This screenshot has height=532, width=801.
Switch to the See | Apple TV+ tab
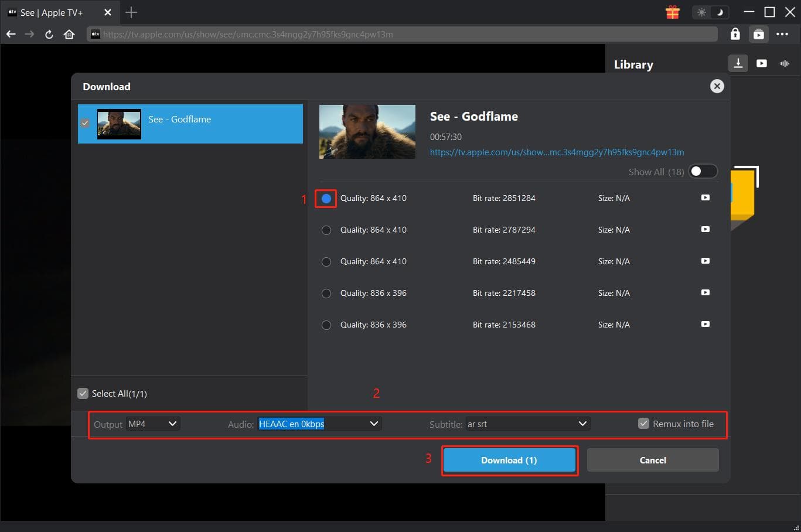click(x=52, y=12)
